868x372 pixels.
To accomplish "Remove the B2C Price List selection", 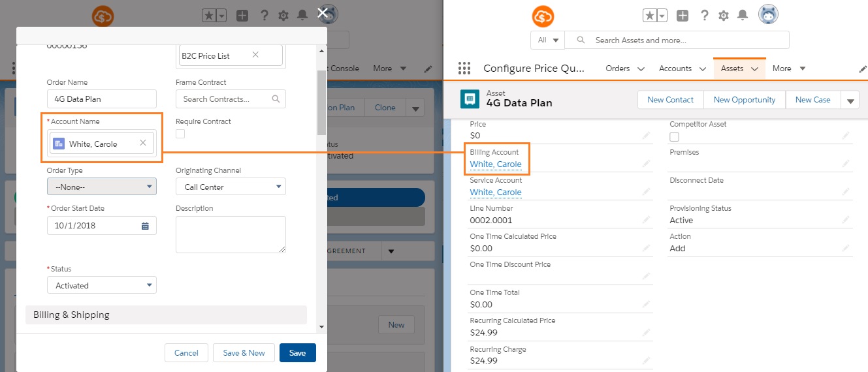I will (255, 55).
